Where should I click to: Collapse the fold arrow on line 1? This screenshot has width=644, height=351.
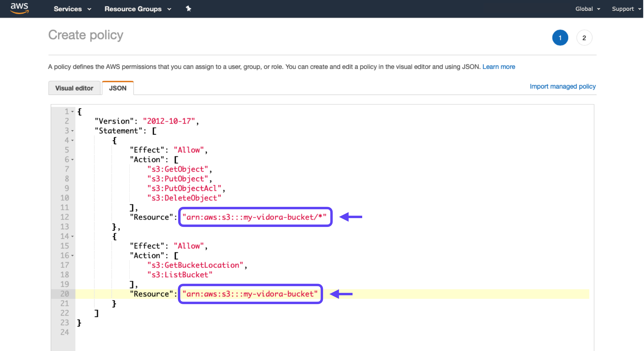click(x=73, y=112)
